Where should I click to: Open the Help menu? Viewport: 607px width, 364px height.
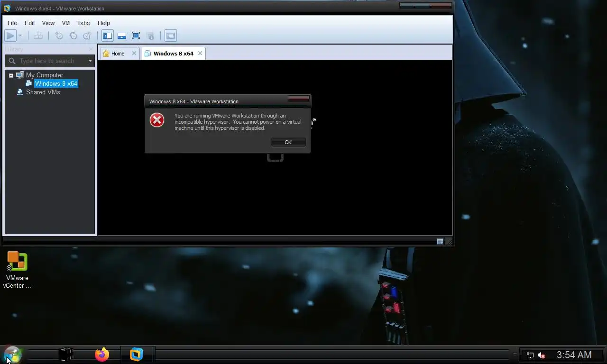104,23
